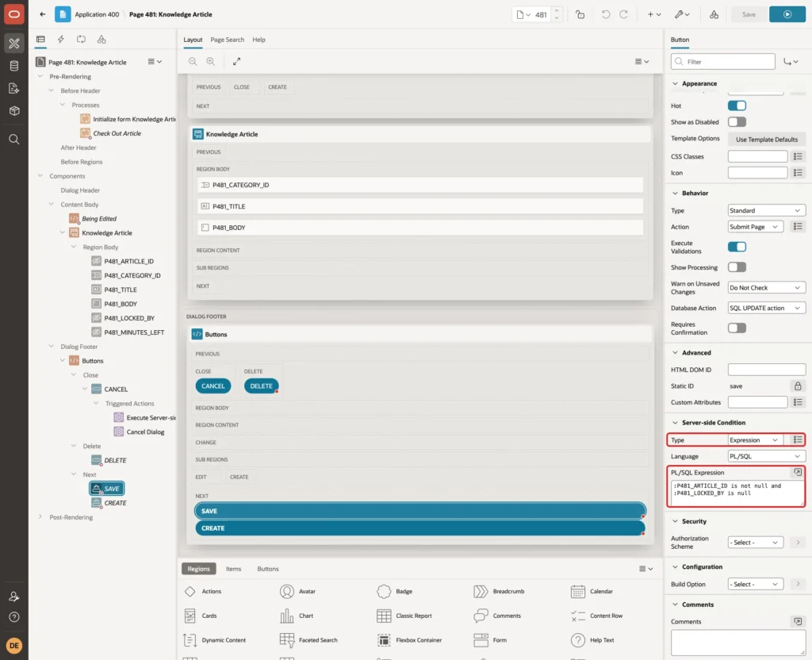Expand the Post-Rendering tree node

click(x=40, y=517)
